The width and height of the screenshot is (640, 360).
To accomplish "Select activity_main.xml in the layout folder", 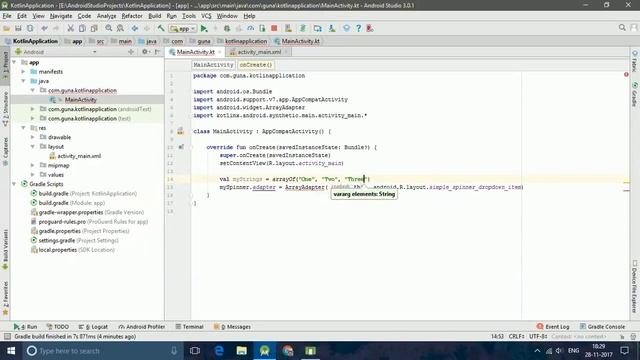I will click(x=79, y=156).
